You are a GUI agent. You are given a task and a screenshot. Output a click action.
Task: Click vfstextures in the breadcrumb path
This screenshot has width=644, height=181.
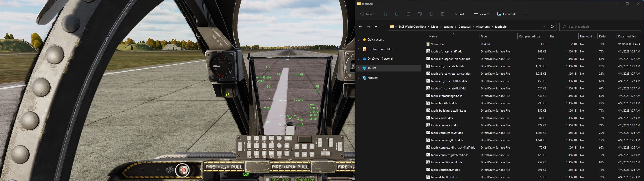pyautogui.click(x=483, y=26)
